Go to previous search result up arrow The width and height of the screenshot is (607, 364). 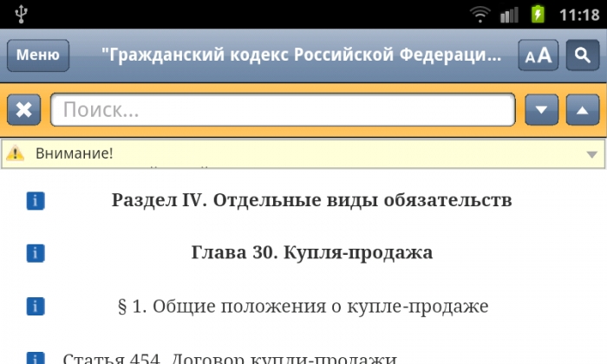pos(583,110)
